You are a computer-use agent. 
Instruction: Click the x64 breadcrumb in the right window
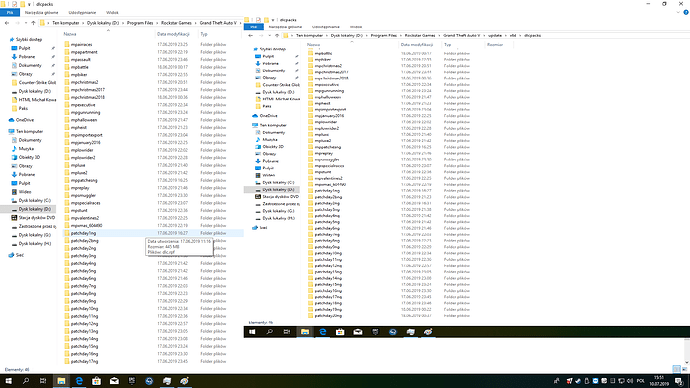pos(513,35)
